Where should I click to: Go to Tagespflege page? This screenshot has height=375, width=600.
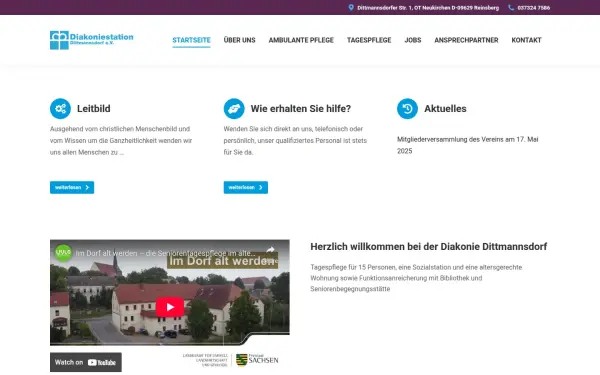pos(369,40)
